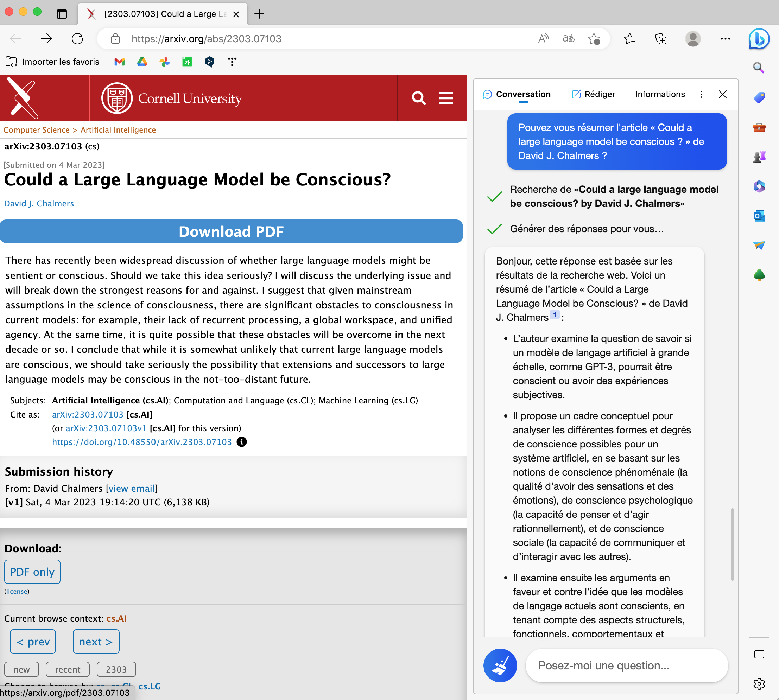The height and width of the screenshot is (700, 779).
Task: Open the browser settings and more menu
Action: [x=725, y=38]
